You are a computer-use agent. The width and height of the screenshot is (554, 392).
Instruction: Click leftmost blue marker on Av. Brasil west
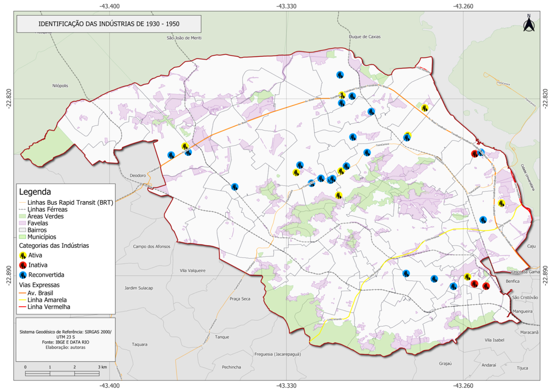click(171, 155)
